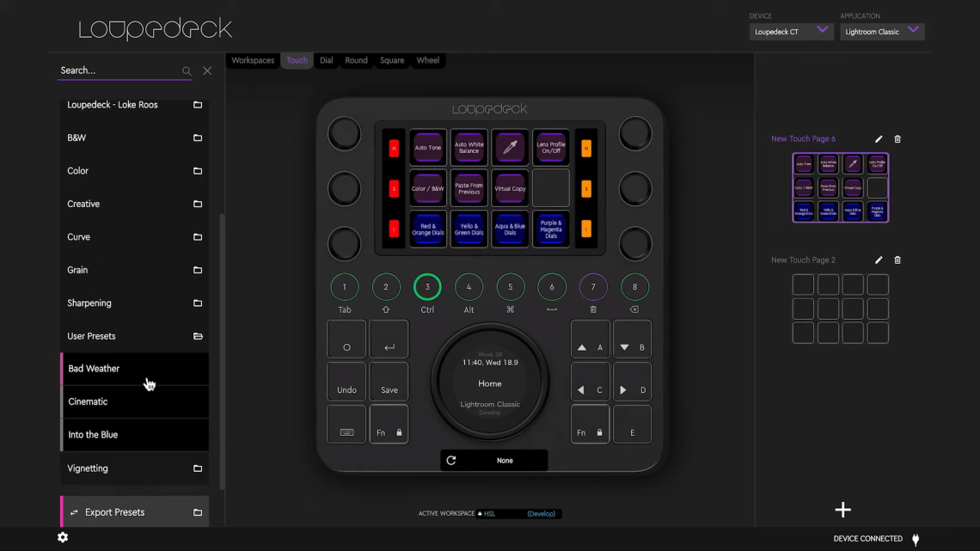Switch to the Square tab
Viewport: 980px width, 551px height.
click(x=392, y=60)
